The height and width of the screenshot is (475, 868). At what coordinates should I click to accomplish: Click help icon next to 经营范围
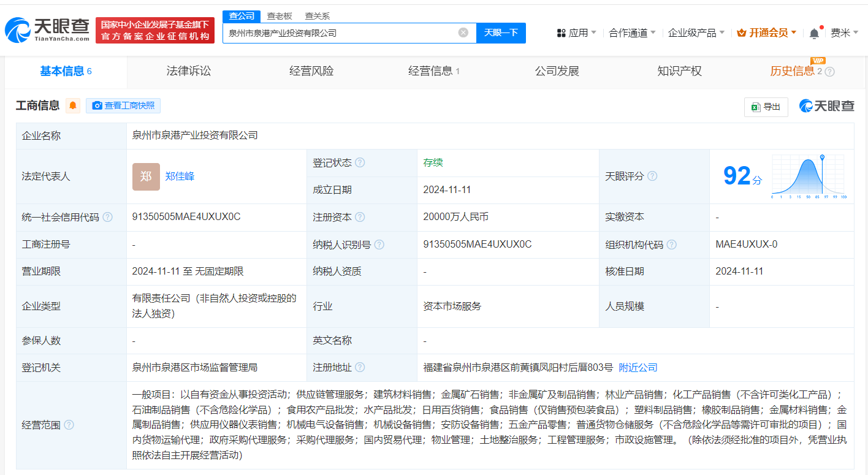tap(69, 425)
